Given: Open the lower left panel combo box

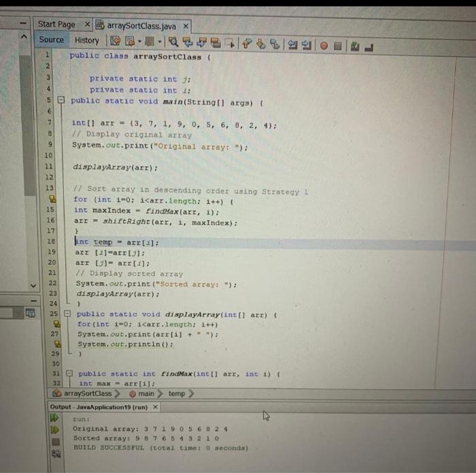Looking at the screenshot, I should pos(12,313).
